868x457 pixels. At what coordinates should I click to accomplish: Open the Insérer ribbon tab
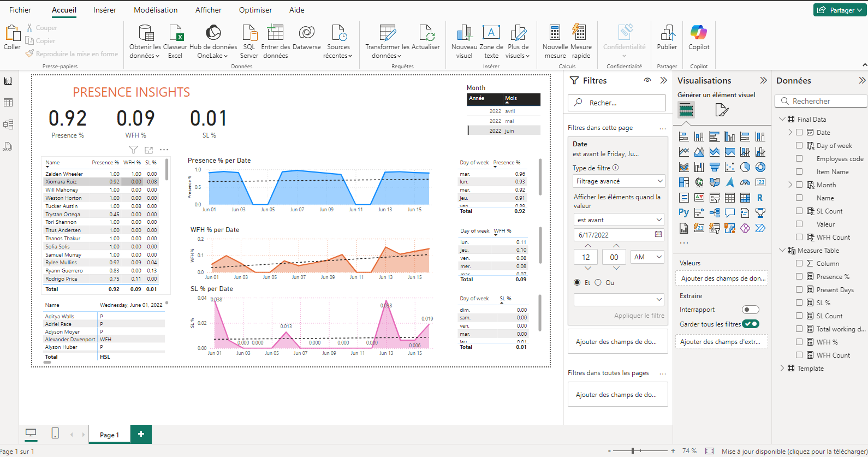coord(105,10)
